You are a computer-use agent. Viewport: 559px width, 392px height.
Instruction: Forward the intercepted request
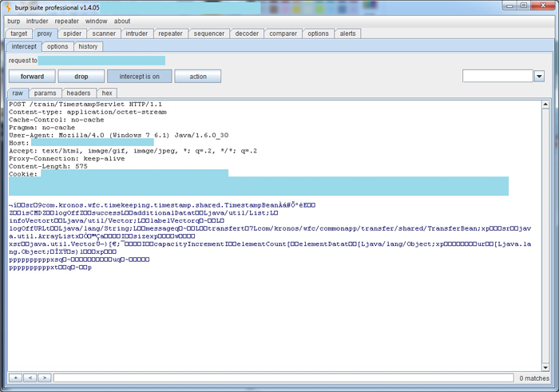pos(32,77)
